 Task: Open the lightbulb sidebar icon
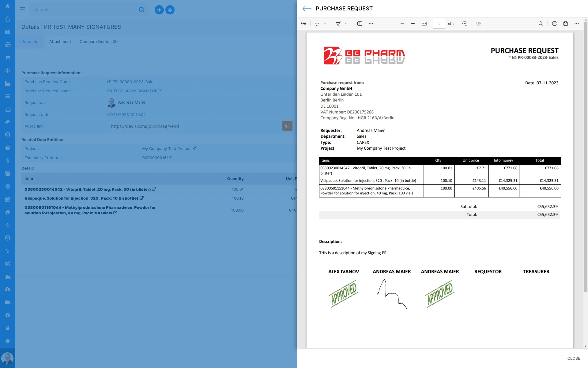(x=8, y=251)
